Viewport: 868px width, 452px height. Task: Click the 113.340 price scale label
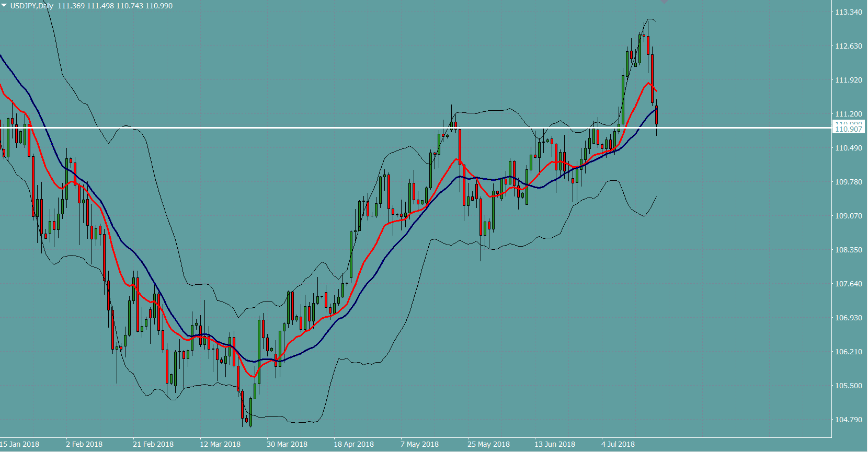pyautogui.click(x=848, y=12)
